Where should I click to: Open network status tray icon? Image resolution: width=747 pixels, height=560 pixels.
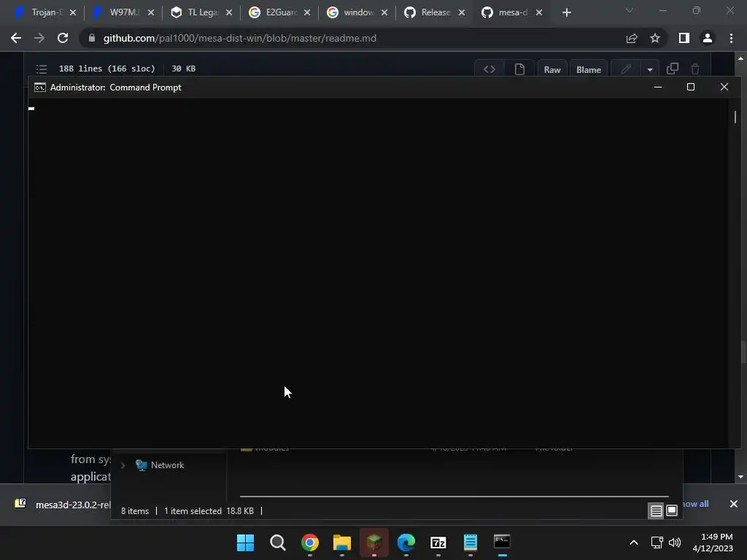[x=657, y=542]
